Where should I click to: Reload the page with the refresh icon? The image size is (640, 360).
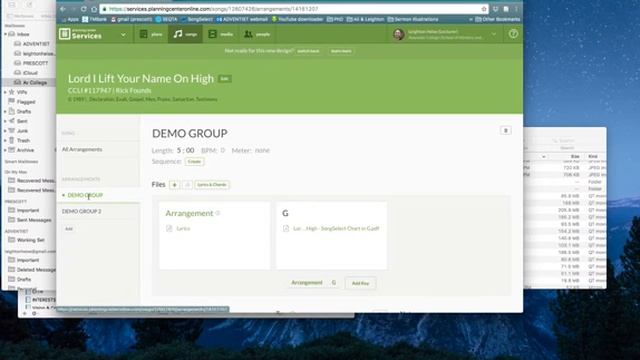(x=84, y=9)
